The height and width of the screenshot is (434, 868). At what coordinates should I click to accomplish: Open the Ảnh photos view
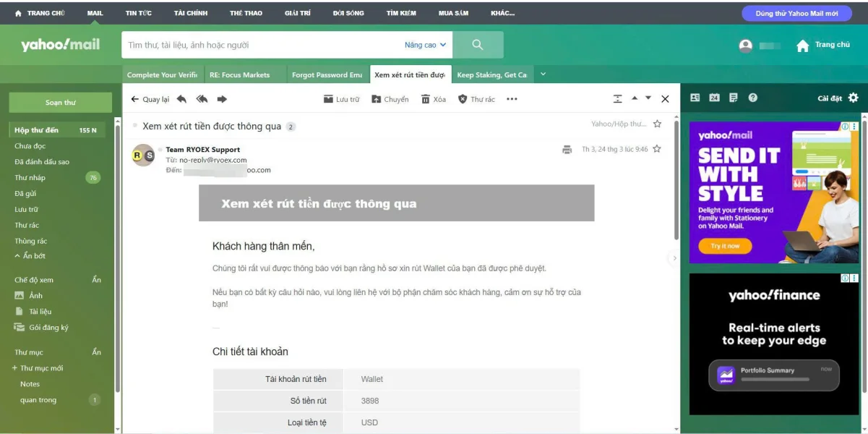(x=29, y=296)
